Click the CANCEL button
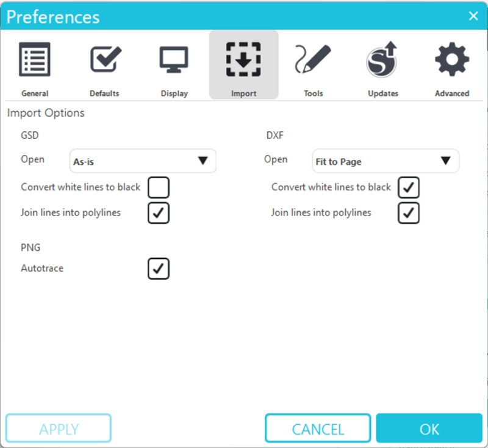This screenshot has width=488, height=448. coord(318,428)
